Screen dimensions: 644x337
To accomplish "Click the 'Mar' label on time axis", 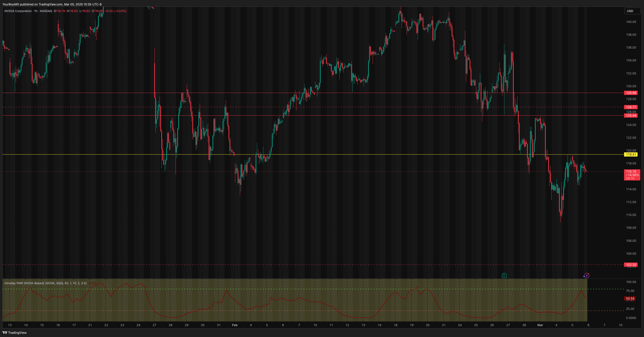I will point(540,325).
